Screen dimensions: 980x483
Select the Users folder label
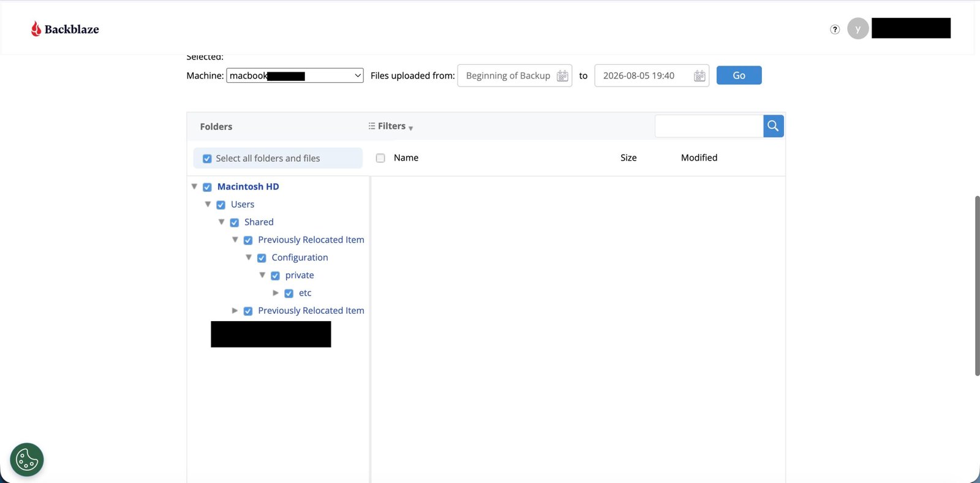pyautogui.click(x=243, y=204)
